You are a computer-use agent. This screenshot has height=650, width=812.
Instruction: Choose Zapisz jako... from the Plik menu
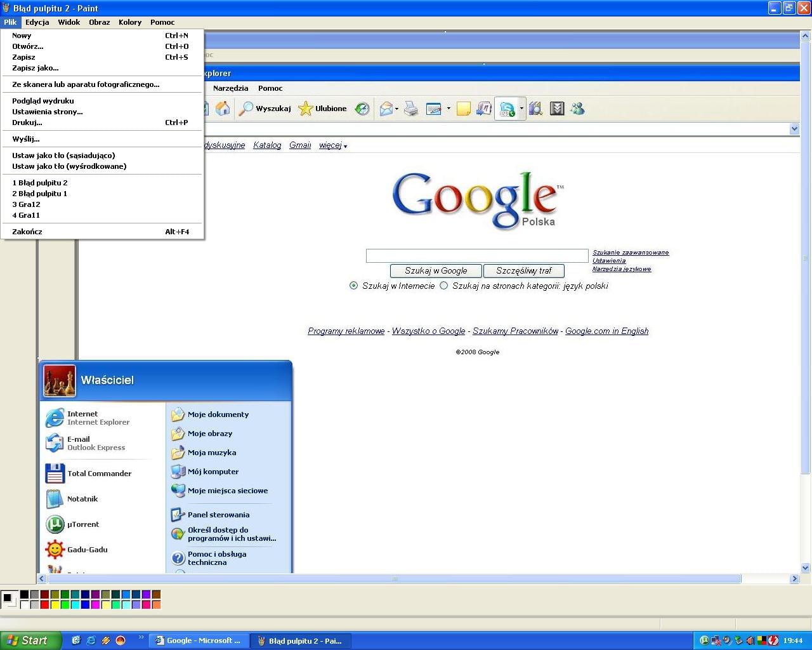101,68
